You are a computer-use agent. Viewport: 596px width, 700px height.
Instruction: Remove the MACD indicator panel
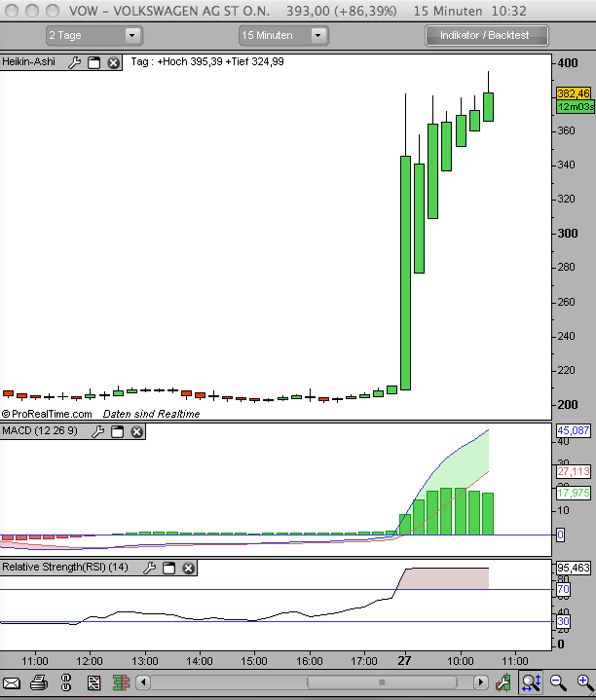click(136, 431)
